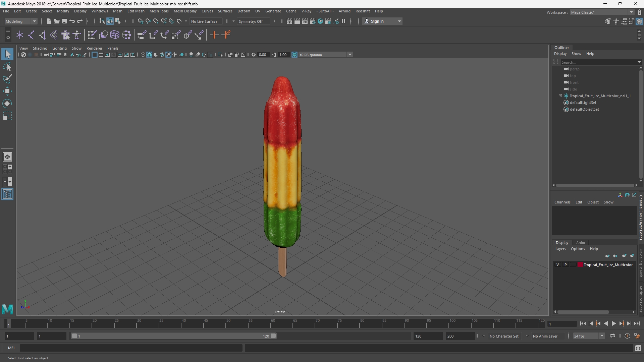
Task: Start IPR render icon
Action: [x=305, y=21]
